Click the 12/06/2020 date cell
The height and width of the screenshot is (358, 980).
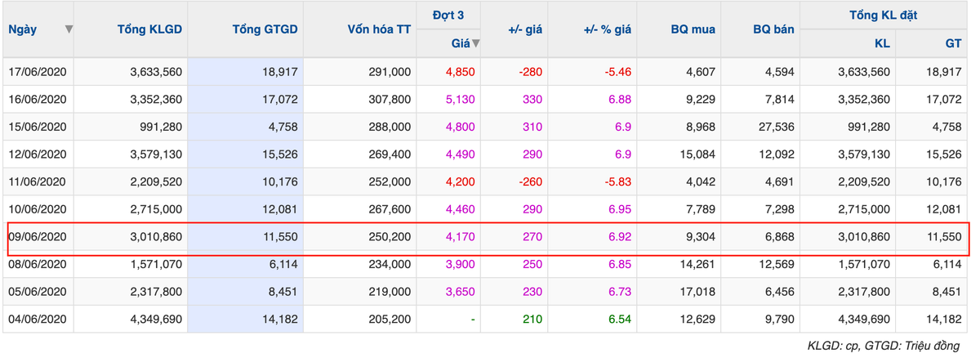37,154
